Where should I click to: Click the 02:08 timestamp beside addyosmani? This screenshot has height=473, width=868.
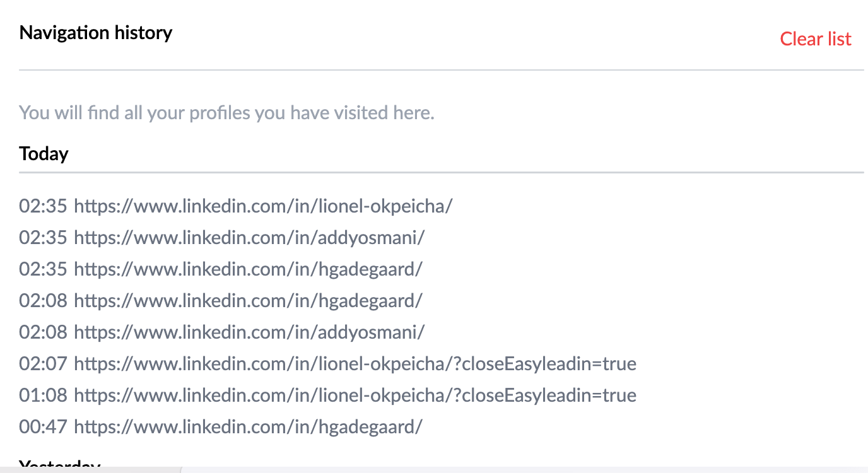click(44, 332)
